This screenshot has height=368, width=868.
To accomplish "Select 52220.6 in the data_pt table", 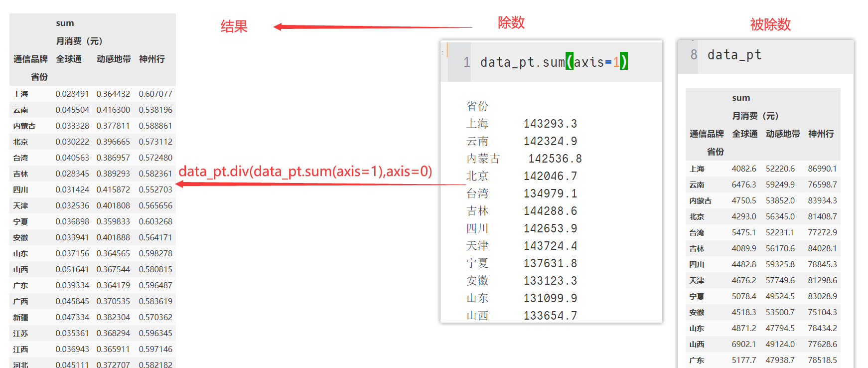I will point(780,169).
